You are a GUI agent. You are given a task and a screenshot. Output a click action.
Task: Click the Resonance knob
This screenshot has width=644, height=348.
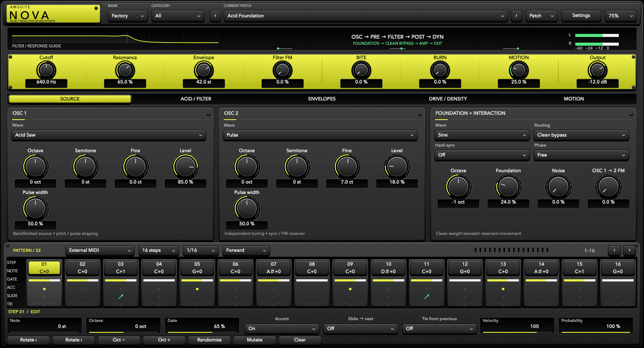tap(125, 70)
